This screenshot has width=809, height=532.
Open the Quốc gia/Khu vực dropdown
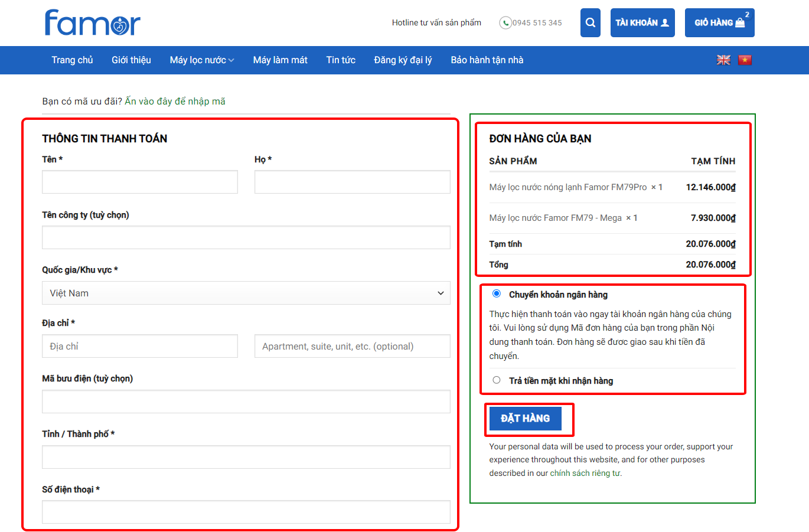coord(246,293)
